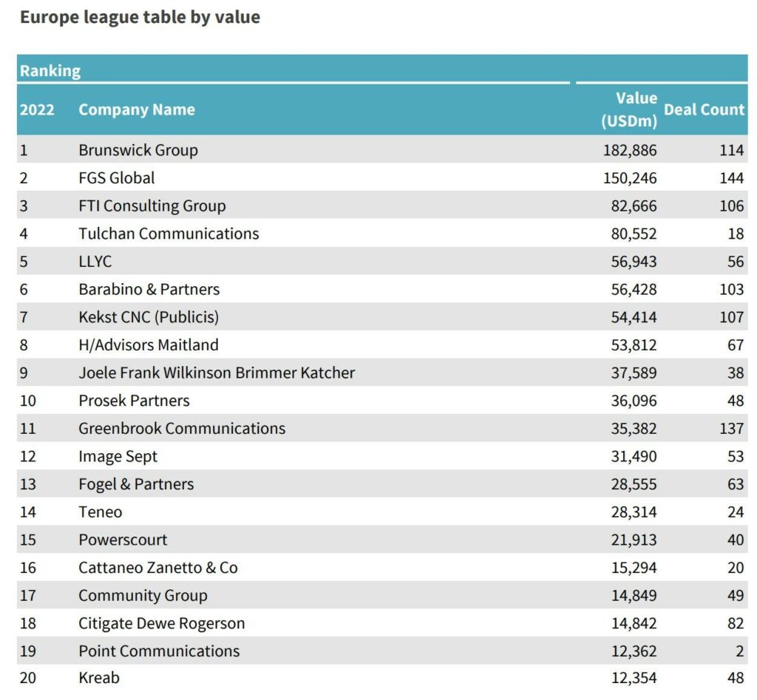Select Joele Frank Wilkinson Brimmer Katcher
The image size is (757, 700).
coord(217,373)
